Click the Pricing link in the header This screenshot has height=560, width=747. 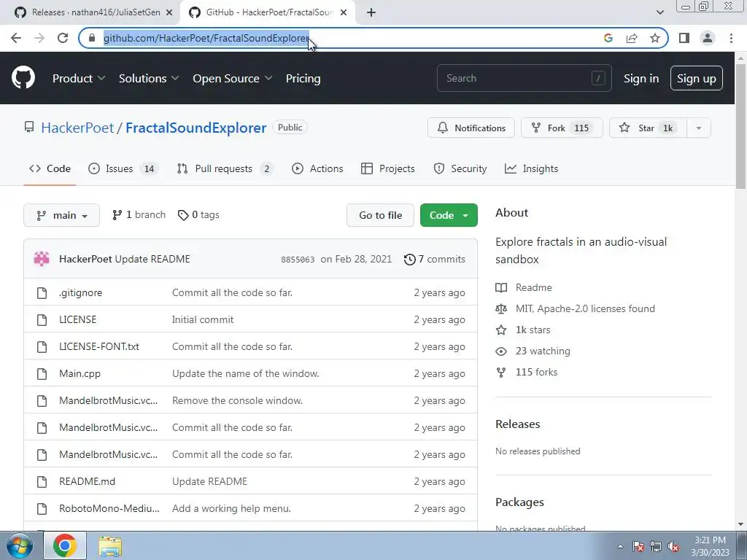303,79
